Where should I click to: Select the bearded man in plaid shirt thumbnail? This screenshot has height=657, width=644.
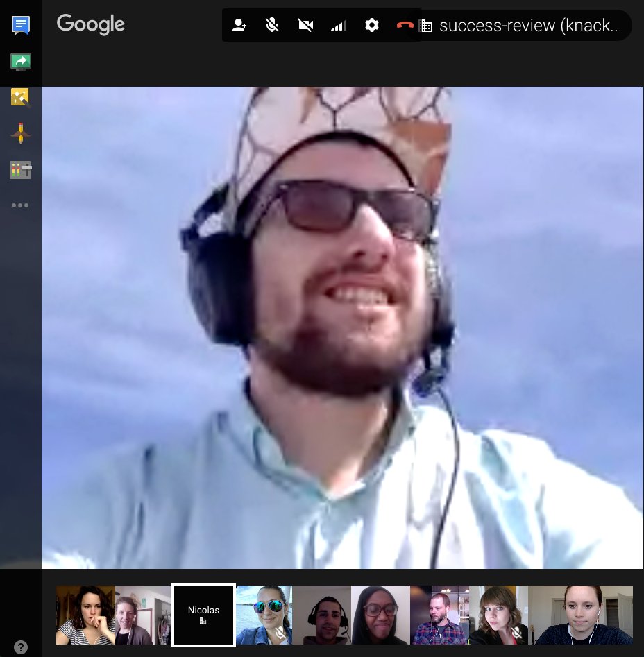[x=439, y=615]
